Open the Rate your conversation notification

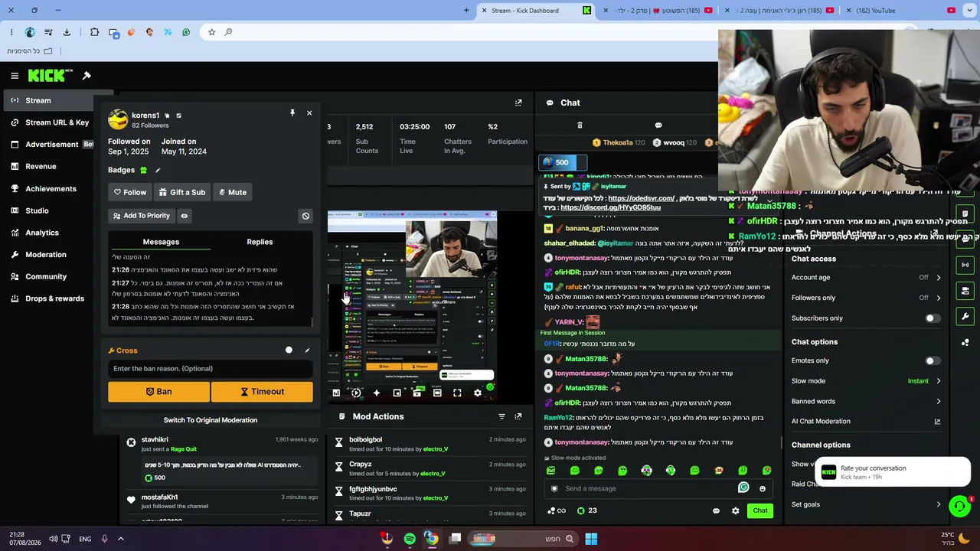coord(893,472)
